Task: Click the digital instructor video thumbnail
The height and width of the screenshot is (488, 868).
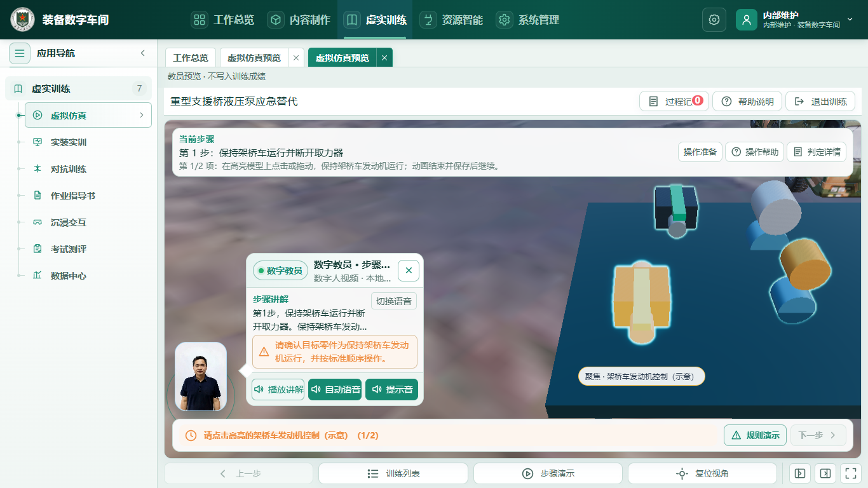Action: [201, 377]
